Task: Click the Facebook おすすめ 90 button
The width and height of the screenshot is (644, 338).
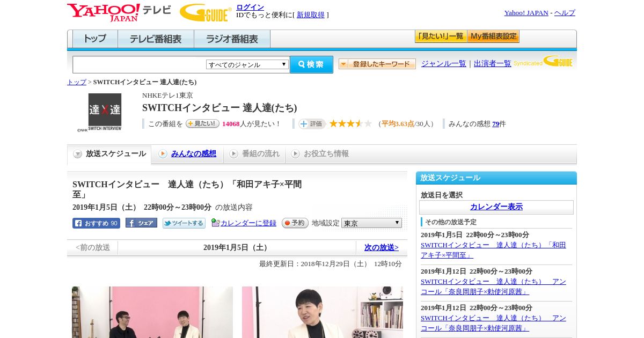Action: (96, 223)
